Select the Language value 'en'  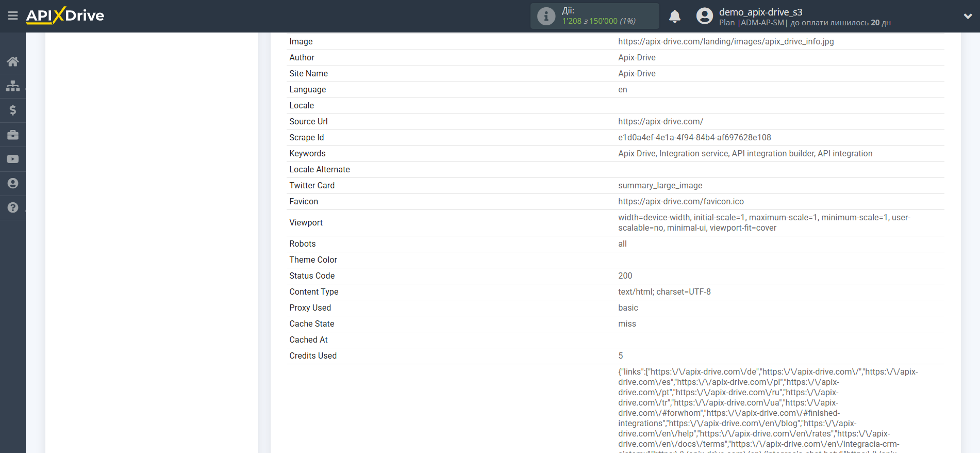pos(623,90)
